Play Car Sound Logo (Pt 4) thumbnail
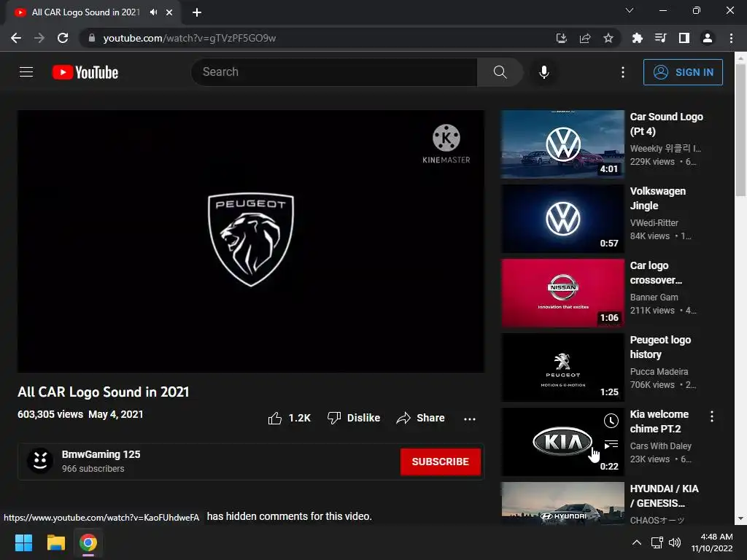747x560 pixels. pos(562,144)
